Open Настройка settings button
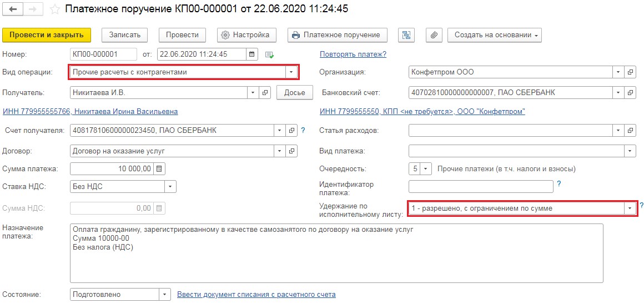 point(246,35)
